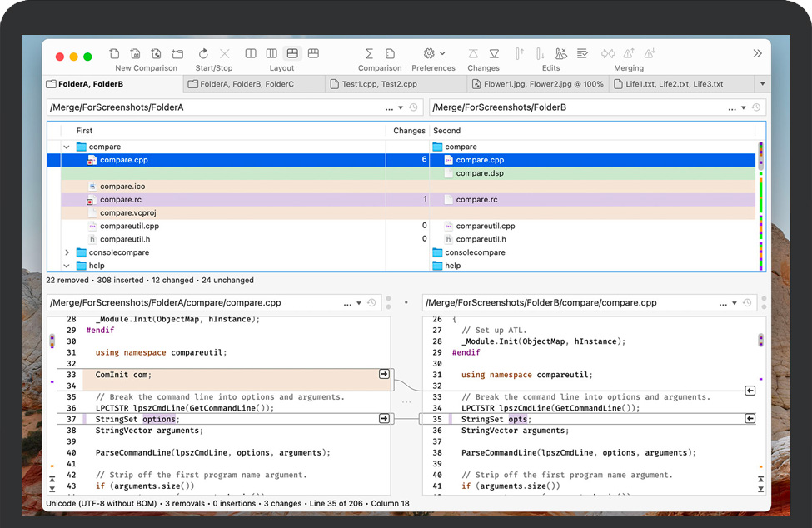Toggle the horizontal stacked layout button

click(292, 54)
